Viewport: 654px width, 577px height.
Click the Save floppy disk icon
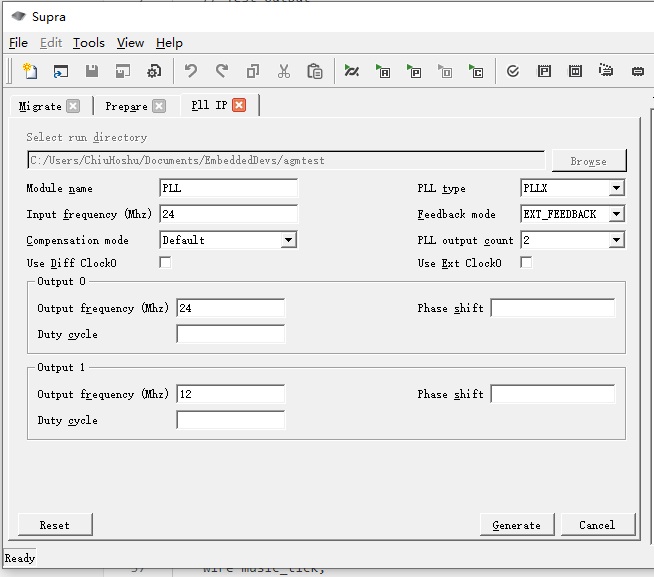point(92,71)
